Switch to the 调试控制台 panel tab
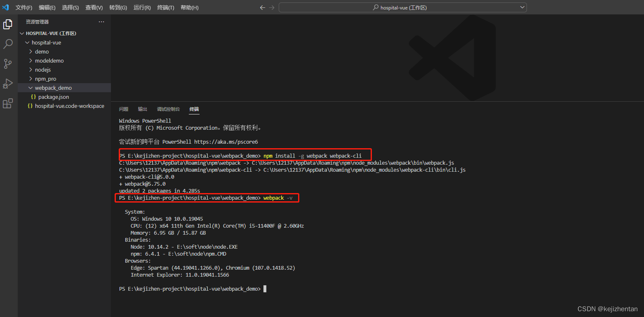Screen dimensions: 644x317 [168, 109]
